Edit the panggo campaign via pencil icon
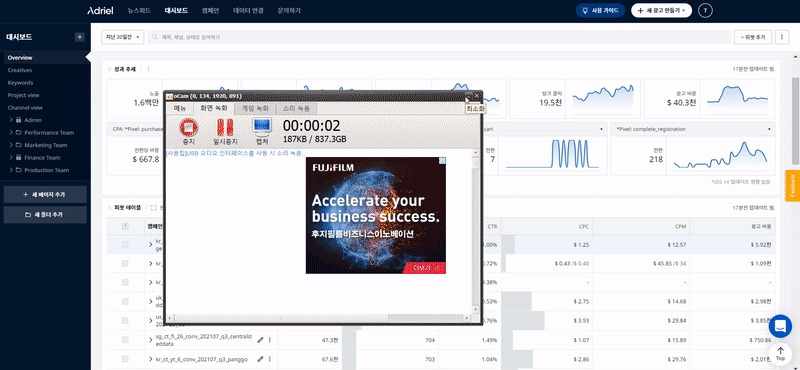Viewport: 800px width, 370px height. click(261, 359)
